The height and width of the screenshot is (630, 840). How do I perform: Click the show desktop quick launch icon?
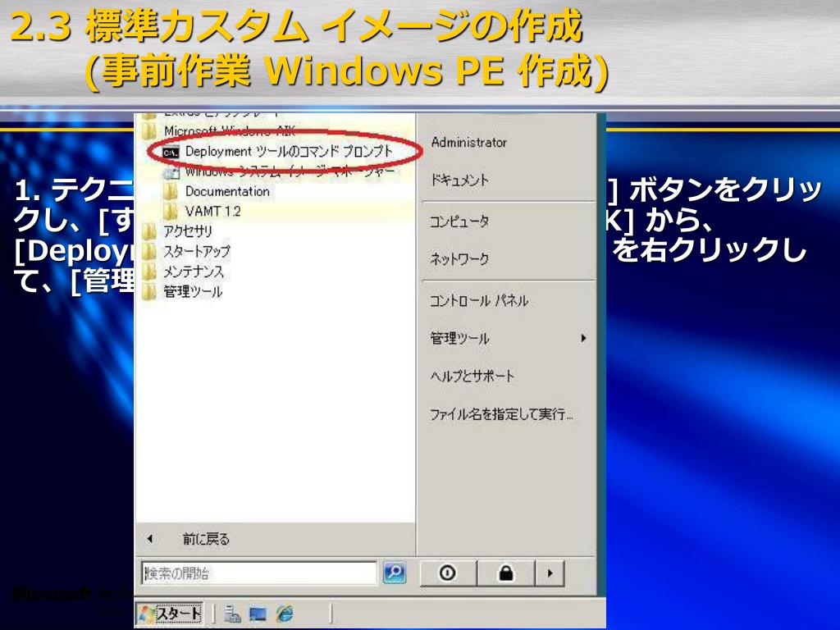(x=258, y=614)
